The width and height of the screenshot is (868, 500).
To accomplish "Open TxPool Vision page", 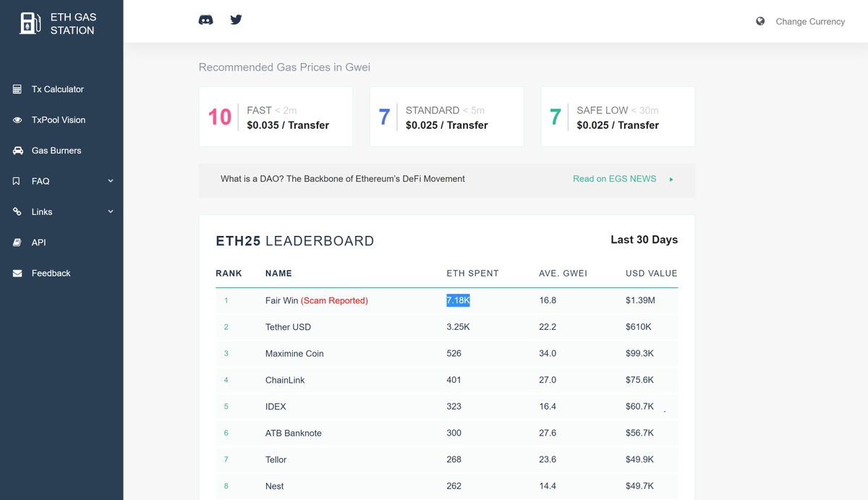I will pyautogui.click(x=59, y=120).
